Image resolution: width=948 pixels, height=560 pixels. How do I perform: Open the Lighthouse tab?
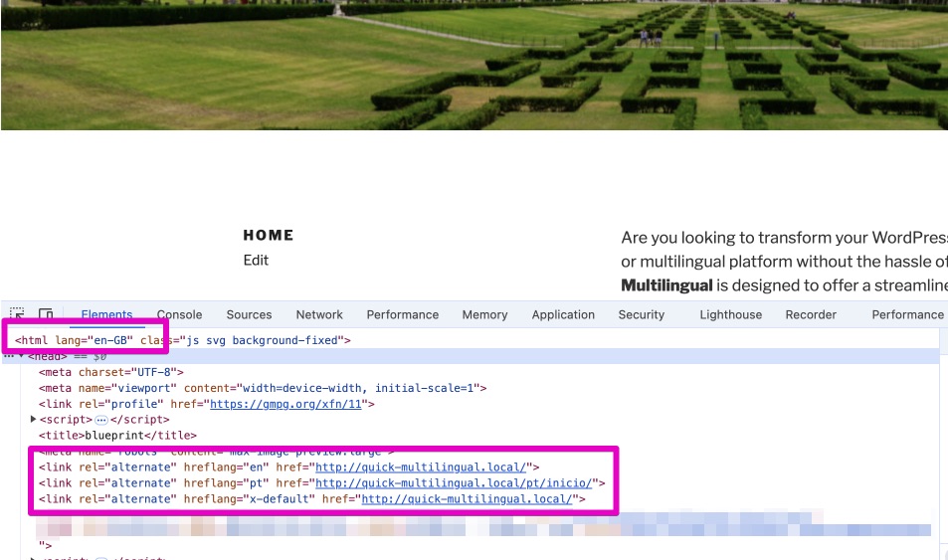731,314
